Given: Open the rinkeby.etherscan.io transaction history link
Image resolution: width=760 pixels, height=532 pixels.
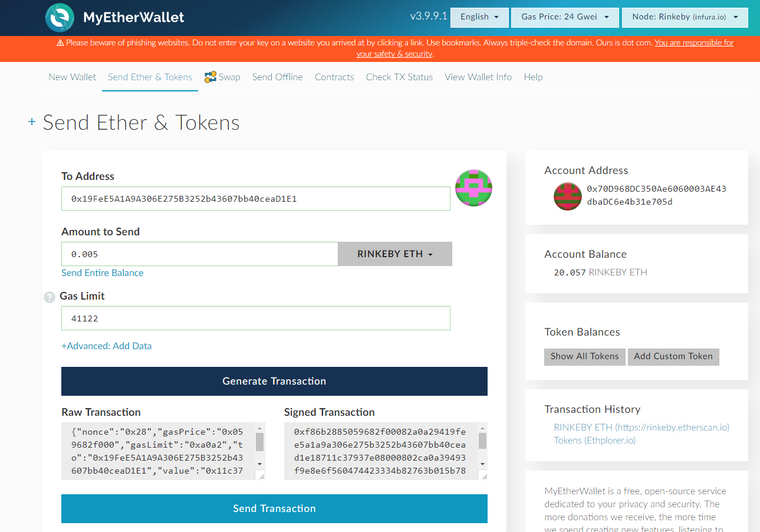Looking at the screenshot, I should click(x=641, y=427).
